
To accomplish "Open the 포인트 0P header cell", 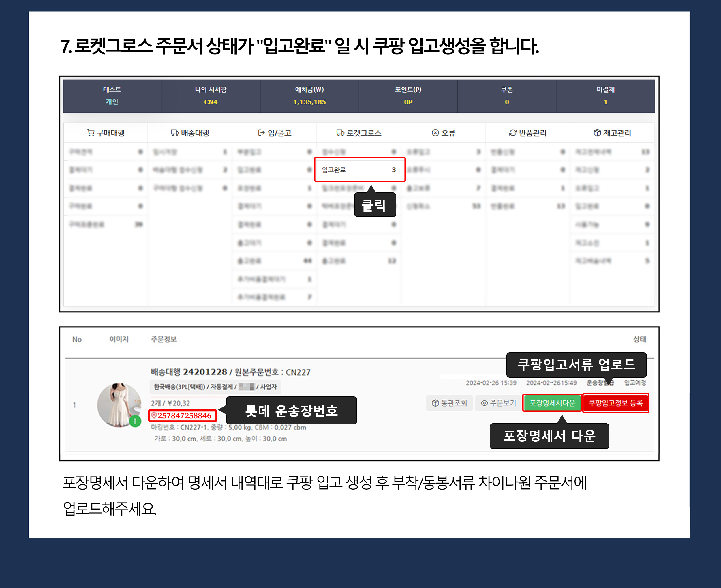I will 408,96.
